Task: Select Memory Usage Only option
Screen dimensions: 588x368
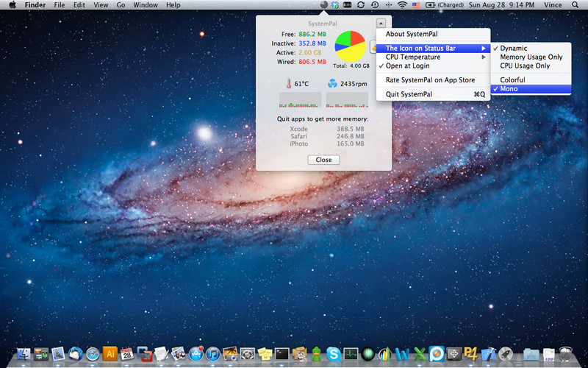Action: (531, 57)
